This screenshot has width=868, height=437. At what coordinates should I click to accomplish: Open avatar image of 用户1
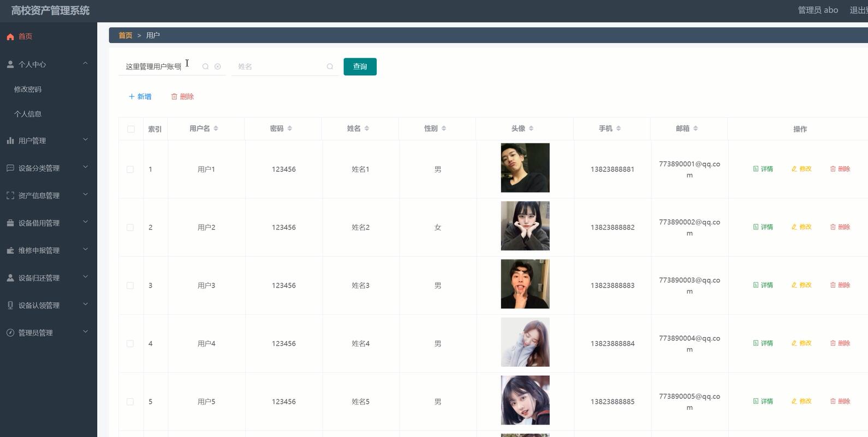pos(525,167)
